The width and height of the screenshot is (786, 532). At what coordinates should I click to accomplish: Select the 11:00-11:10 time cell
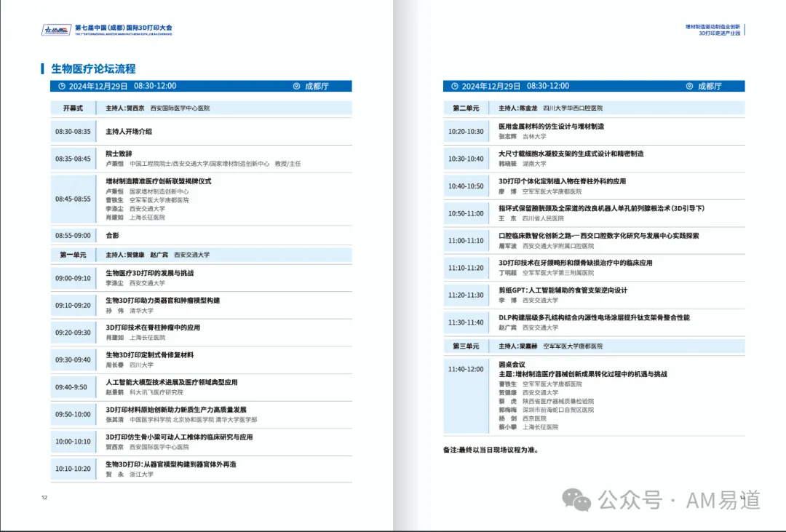click(x=467, y=241)
